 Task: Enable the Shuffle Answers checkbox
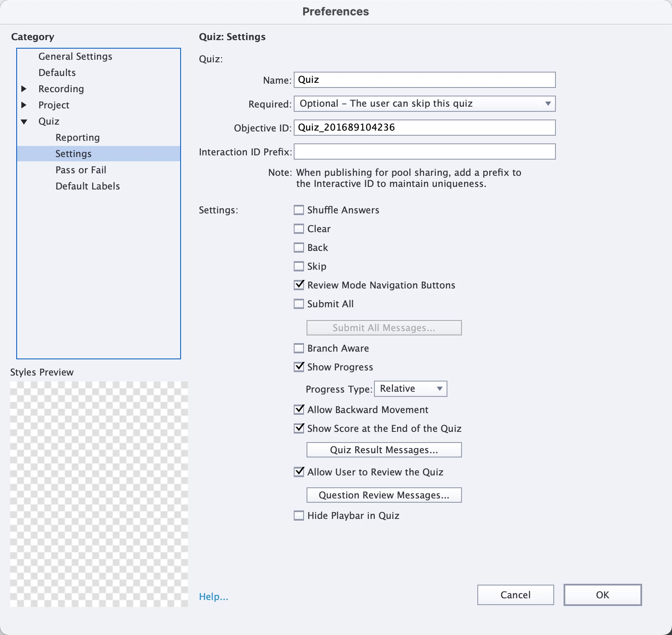tap(299, 210)
